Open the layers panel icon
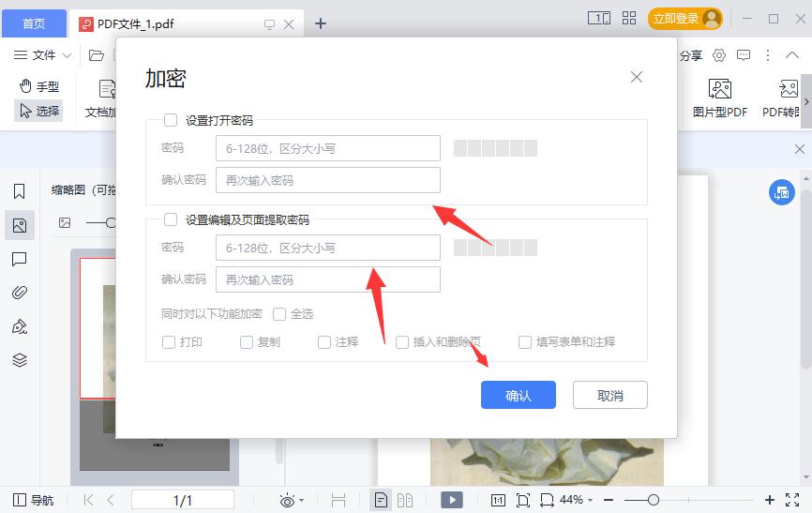The height and width of the screenshot is (513, 812). click(19, 359)
